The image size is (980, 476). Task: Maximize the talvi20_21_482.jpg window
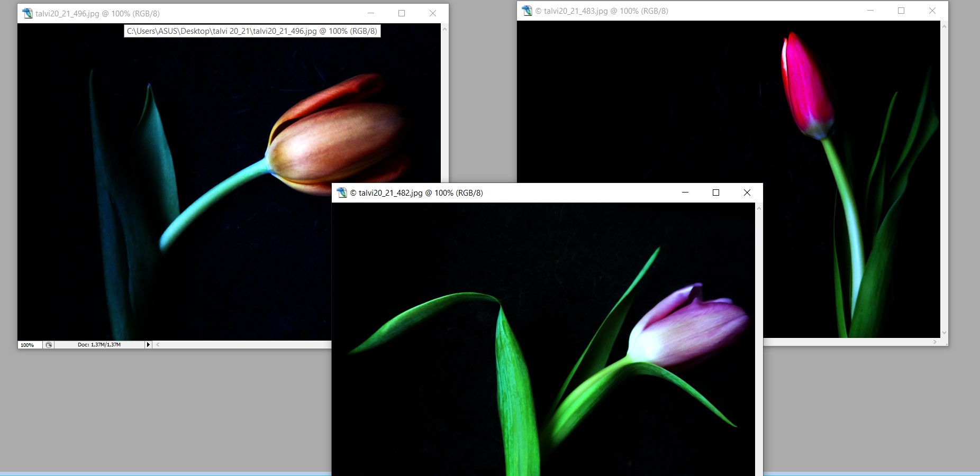(716, 193)
